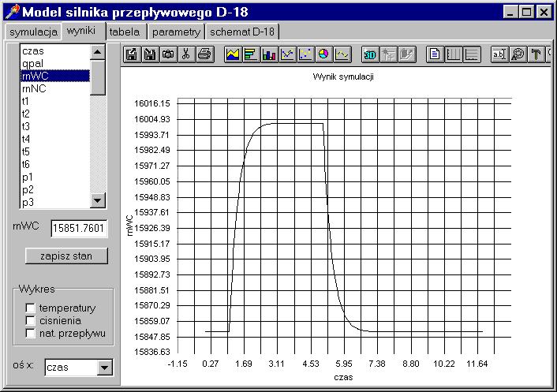Maximize the Model silnika window
The width and height of the screenshot is (557, 392).
tap(526, 12)
